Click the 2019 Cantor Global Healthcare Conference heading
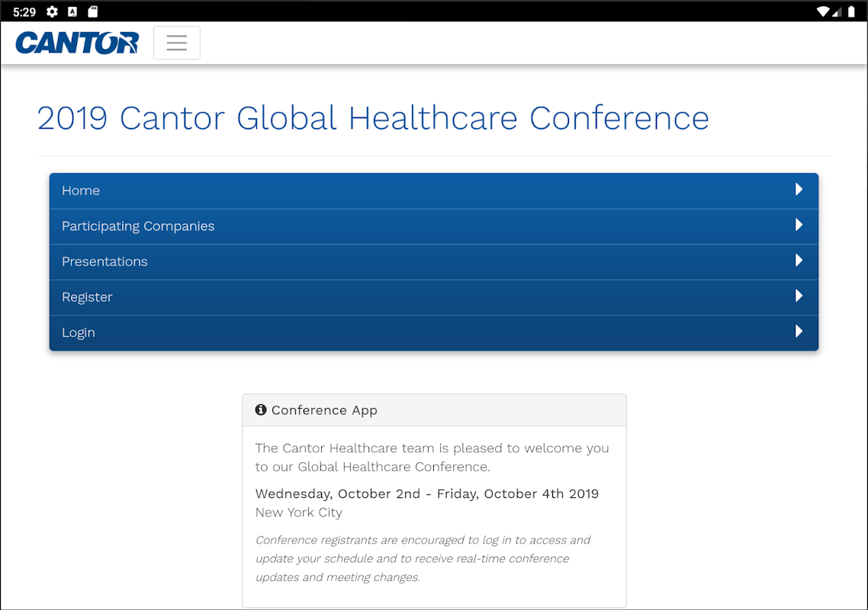 [x=373, y=118]
